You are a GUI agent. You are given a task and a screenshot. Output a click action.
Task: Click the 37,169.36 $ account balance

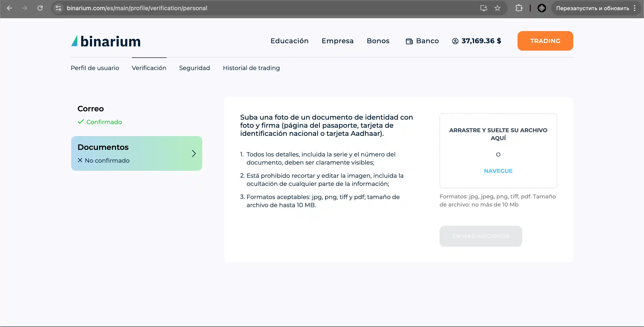click(x=481, y=41)
